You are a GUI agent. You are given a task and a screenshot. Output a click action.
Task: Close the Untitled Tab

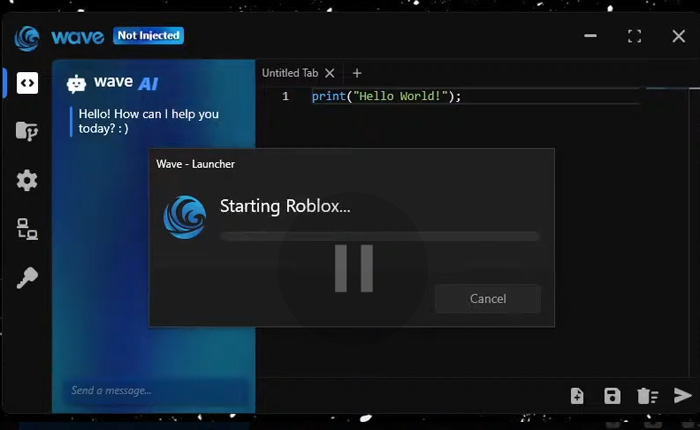tap(329, 73)
